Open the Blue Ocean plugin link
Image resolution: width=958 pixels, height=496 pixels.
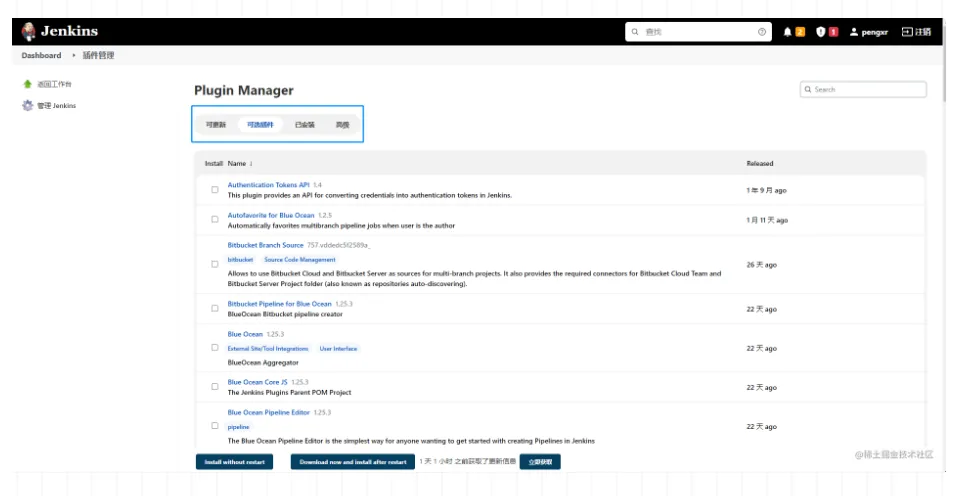[x=245, y=334]
